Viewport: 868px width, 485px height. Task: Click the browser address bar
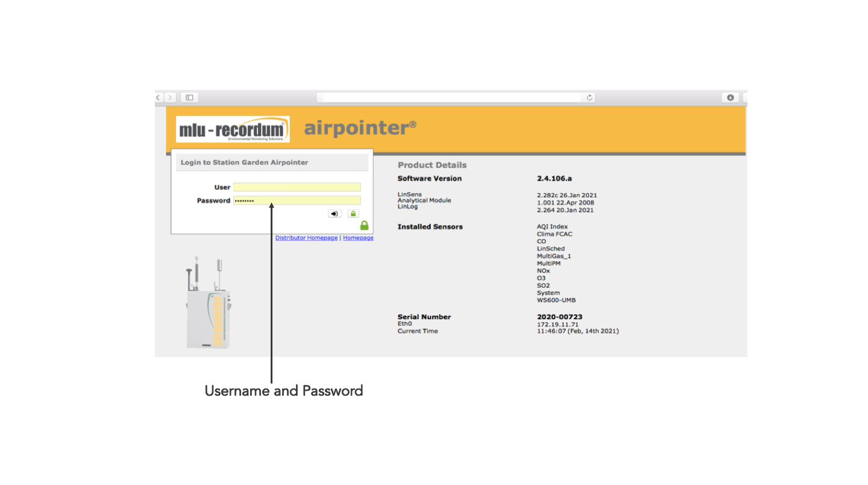455,98
